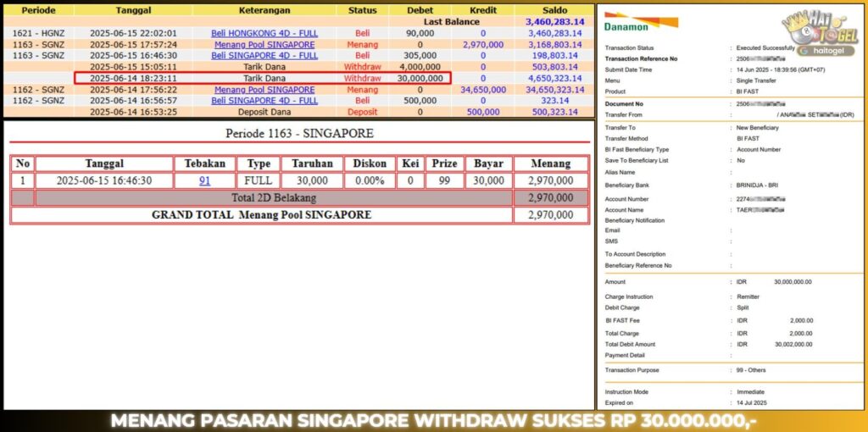868x432 pixels.
Task: Click the Debet column header
Action: point(420,10)
